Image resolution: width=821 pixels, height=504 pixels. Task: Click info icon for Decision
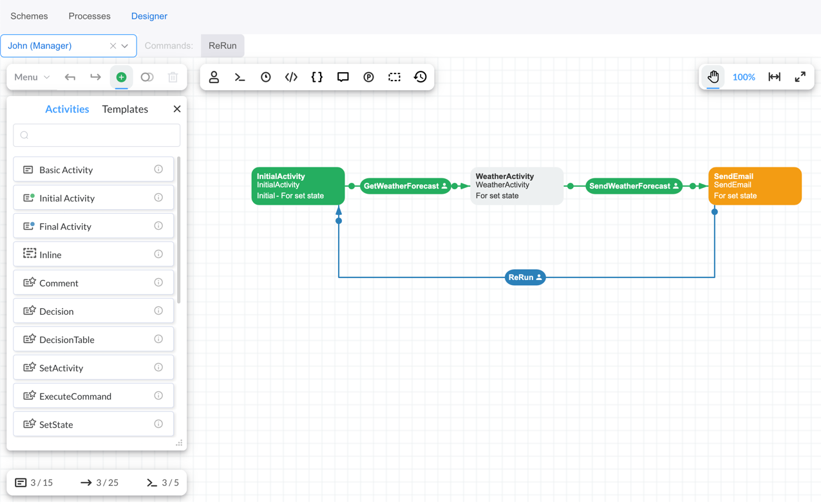click(158, 311)
